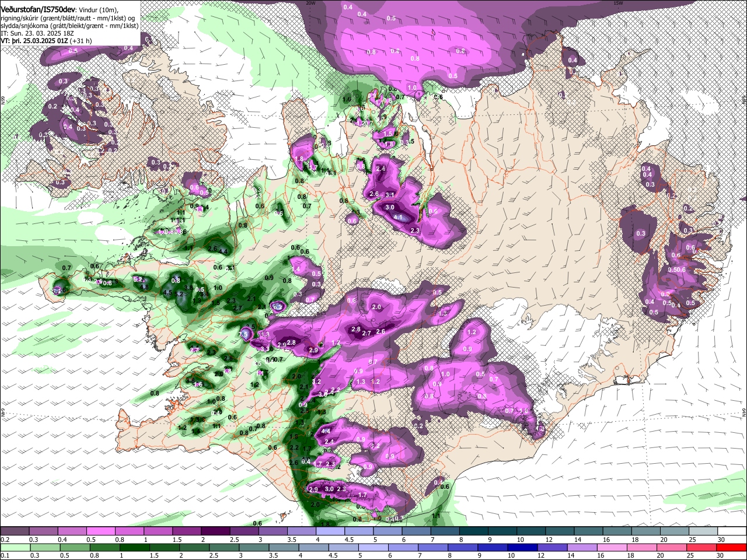Click the lavender swatch labeled 14 in bottom legend row
The image size is (747, 560).
point(582,547)
